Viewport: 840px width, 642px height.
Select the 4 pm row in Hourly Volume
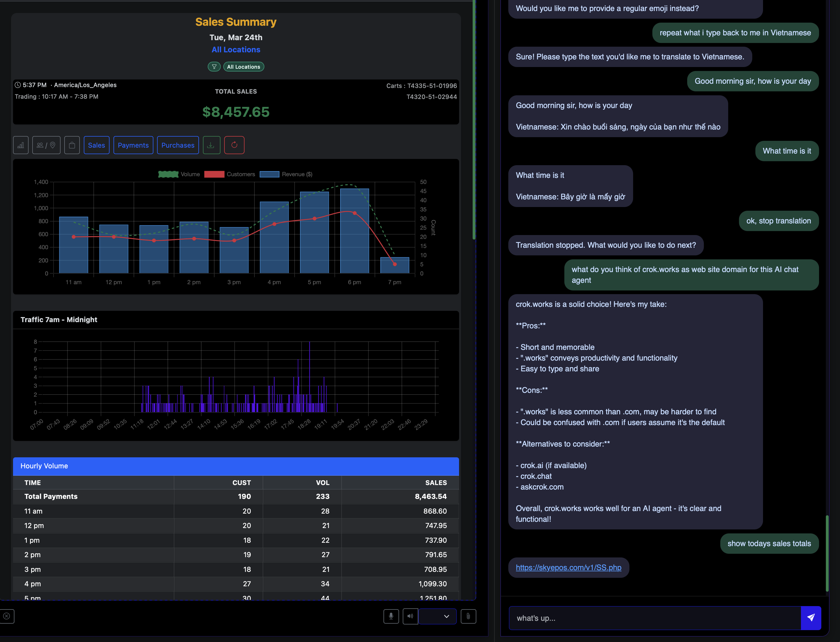[x=236, y=584]
